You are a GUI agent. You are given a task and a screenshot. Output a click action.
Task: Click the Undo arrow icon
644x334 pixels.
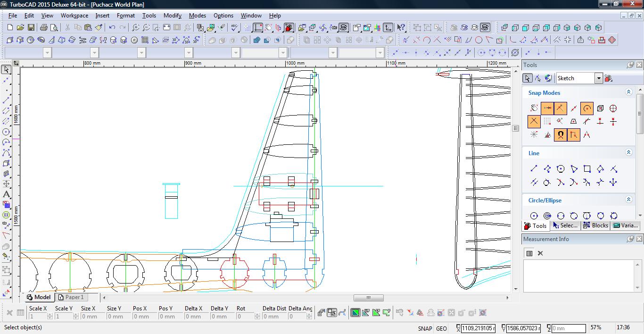[112, 28]
